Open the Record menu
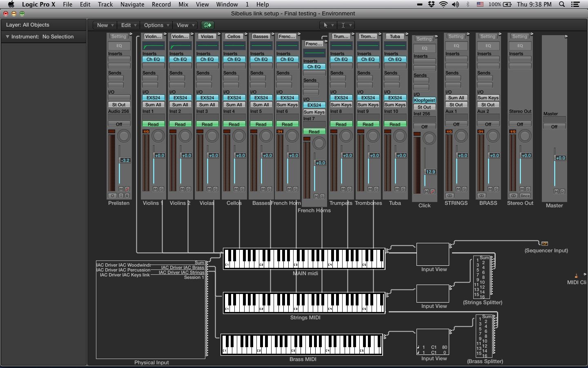 tap(161, 4)
